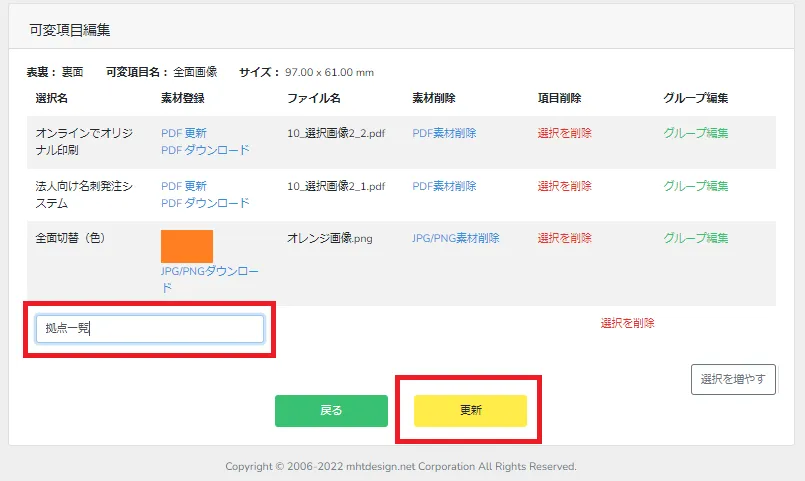
Task: Click 選択を削除 for オンラインでオリジナル印刷 row
Action: click(x=564, y=133)
